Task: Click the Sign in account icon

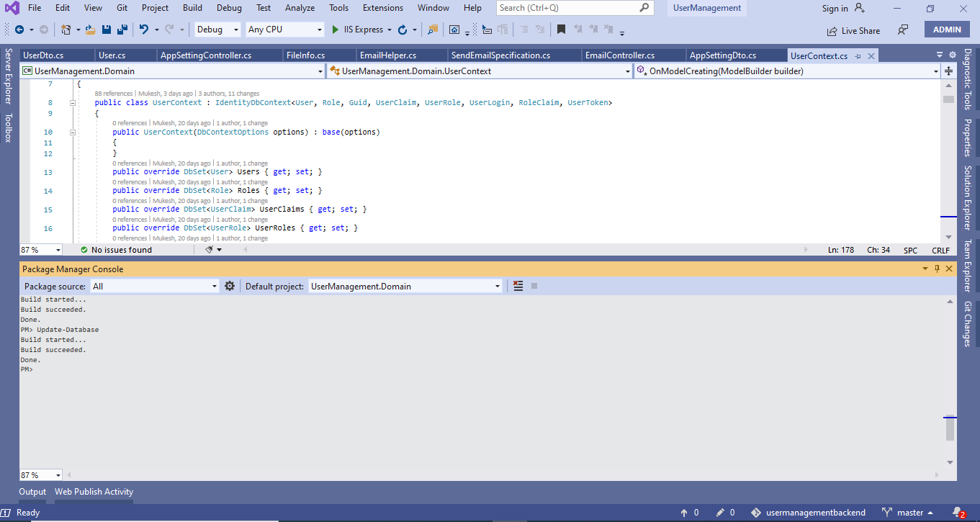Action: [860, 8]
